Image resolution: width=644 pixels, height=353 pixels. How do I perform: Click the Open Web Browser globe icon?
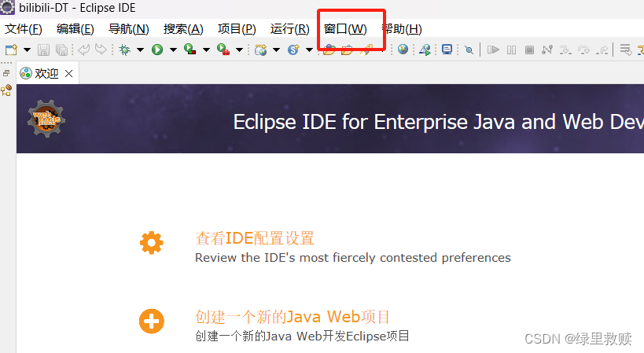click(403, 50)
